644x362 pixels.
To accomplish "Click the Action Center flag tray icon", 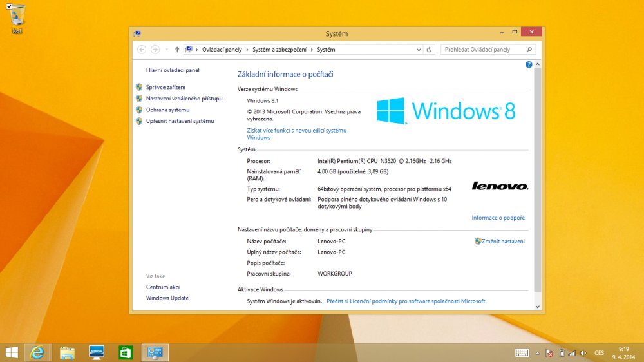I will point(549,353).
